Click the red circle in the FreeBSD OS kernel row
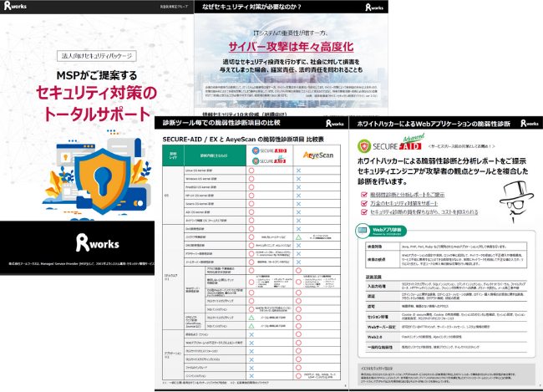The width and height of the screenshot is (543, 392). [x=251, y=187]
